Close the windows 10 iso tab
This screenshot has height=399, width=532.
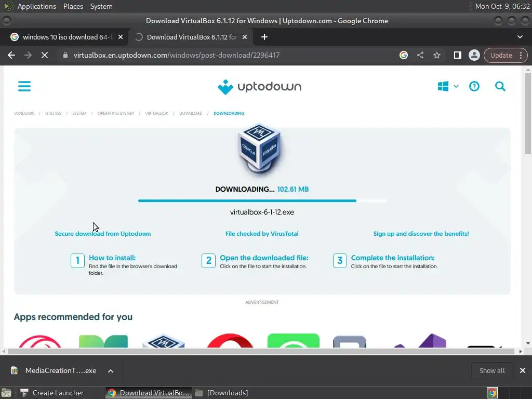[121, 37]
